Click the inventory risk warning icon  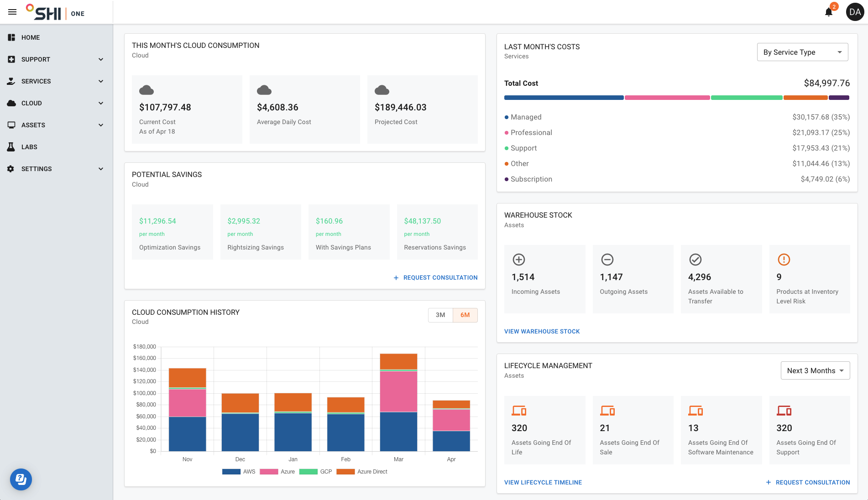(784, 260)
